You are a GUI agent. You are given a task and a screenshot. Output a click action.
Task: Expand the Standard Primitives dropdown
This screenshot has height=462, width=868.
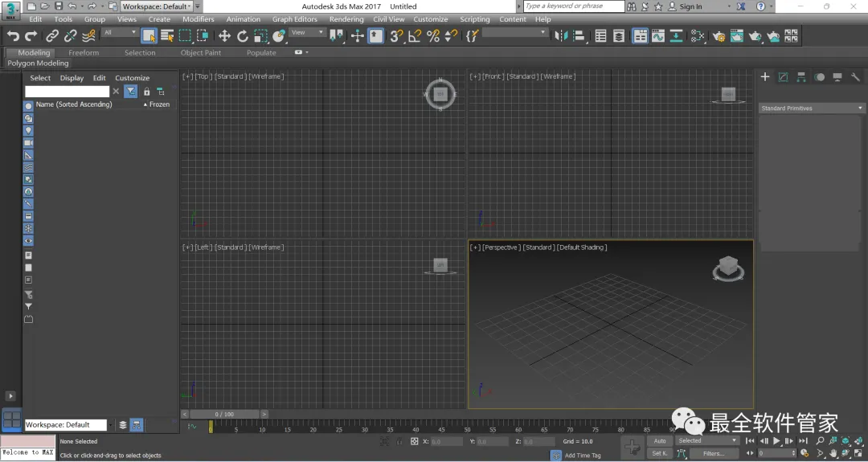pos(811,108)
